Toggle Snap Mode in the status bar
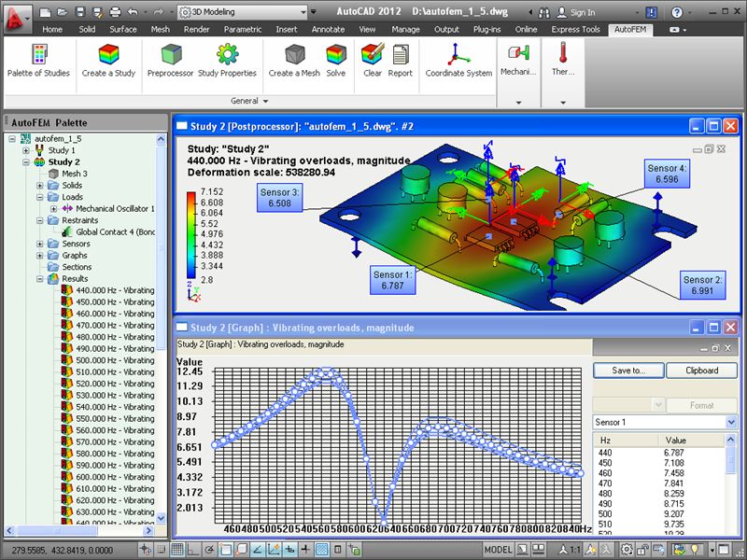 [x=162, y=550]
